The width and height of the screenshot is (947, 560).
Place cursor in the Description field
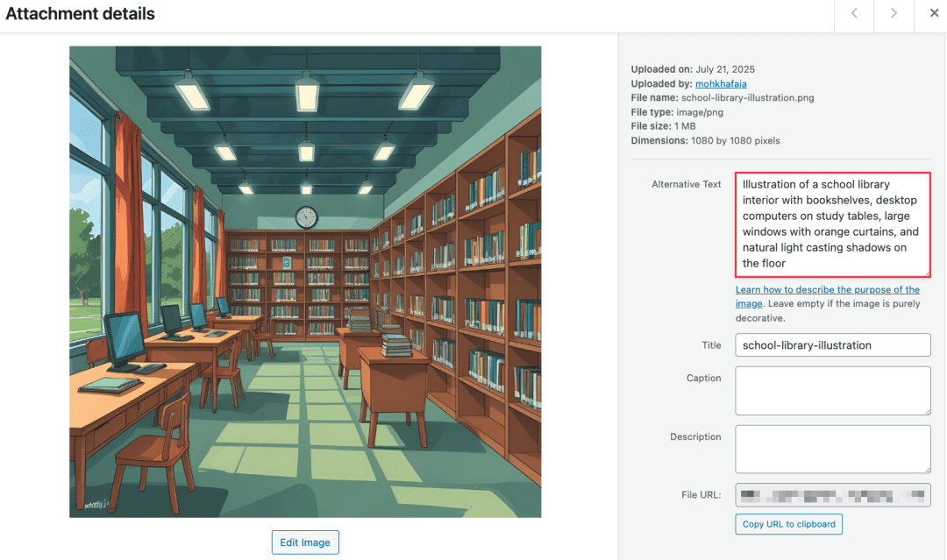pos(831,449)
